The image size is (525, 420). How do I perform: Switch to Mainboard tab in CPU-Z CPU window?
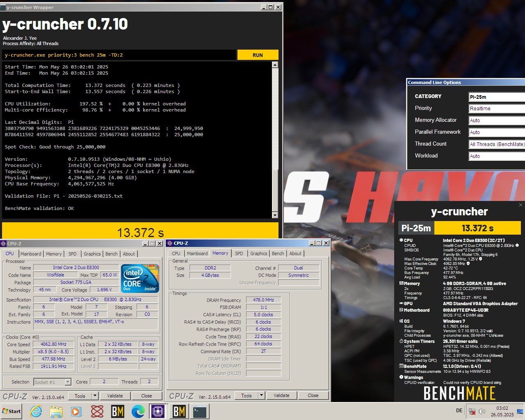tap(31, 254)
